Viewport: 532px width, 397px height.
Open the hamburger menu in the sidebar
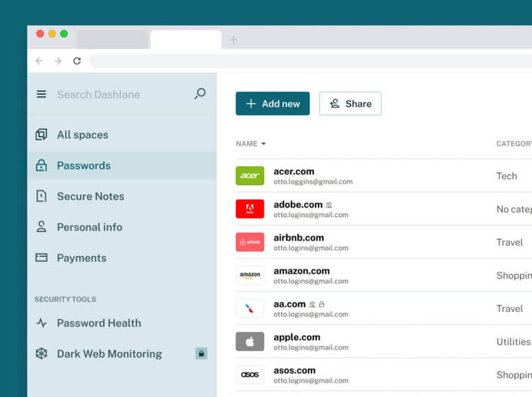pyautogui.click(x=41, y=94)
